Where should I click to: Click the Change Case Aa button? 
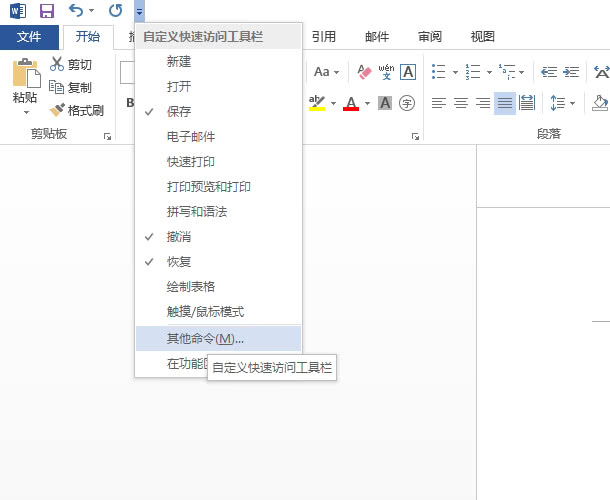pyautogui.click(x=326, y=72)
